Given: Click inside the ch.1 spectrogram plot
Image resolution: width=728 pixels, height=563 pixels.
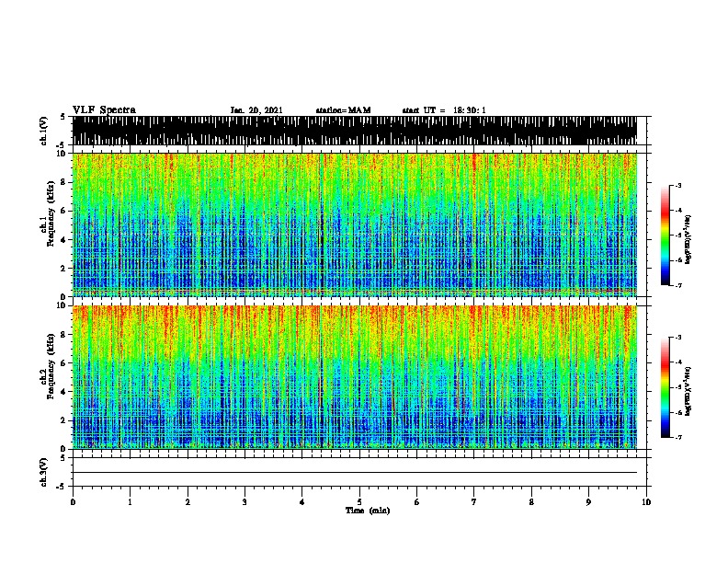Looking at the screenshot, I should click(355, 224).
